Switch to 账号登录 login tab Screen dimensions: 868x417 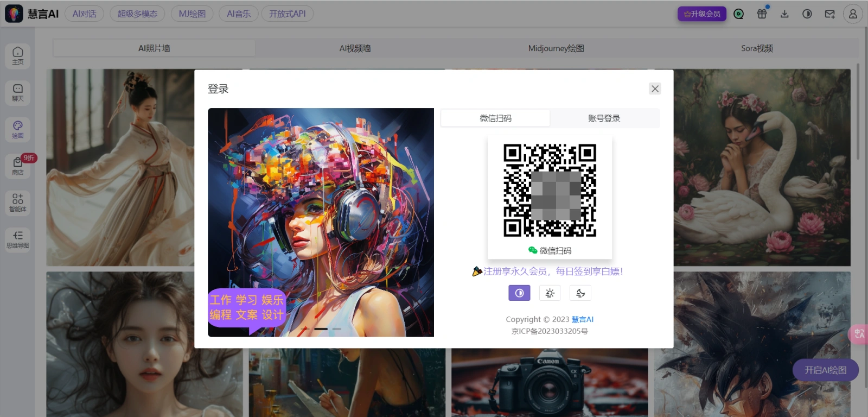click(x=604, y=118)
